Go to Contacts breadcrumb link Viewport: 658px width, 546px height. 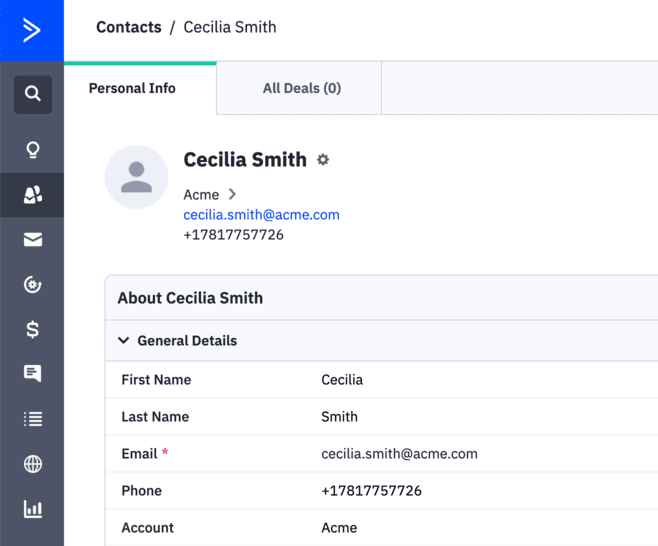pos(128,28)
